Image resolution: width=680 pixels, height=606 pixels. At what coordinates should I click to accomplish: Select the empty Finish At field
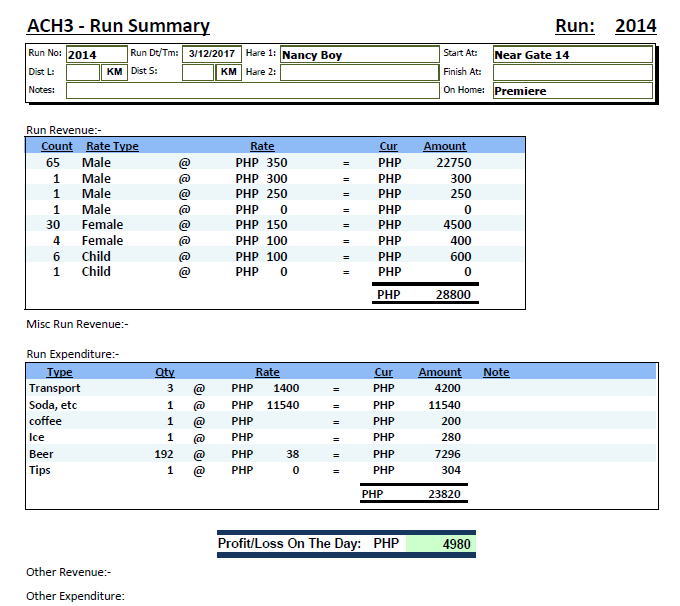[572, 72]
